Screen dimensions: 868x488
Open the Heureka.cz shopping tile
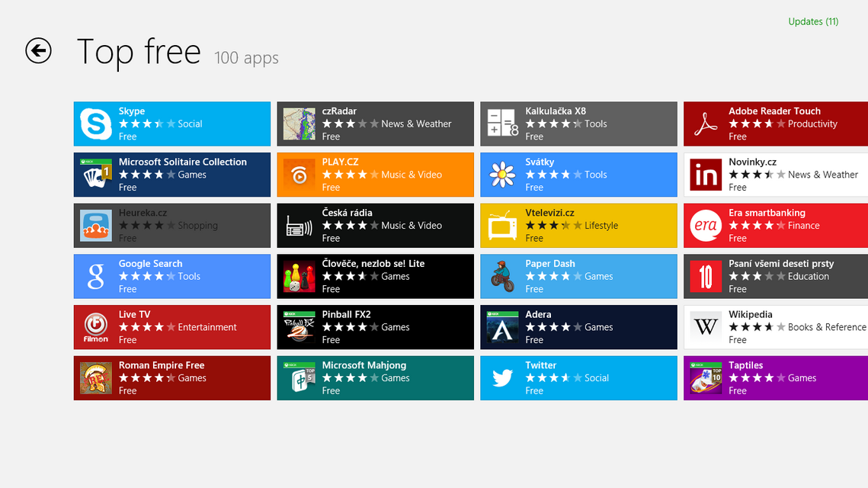(171, 225)
